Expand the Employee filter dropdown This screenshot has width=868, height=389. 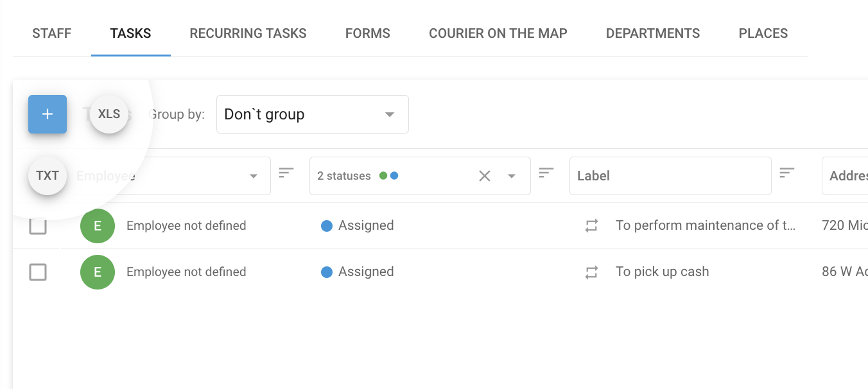pos(254,176)
